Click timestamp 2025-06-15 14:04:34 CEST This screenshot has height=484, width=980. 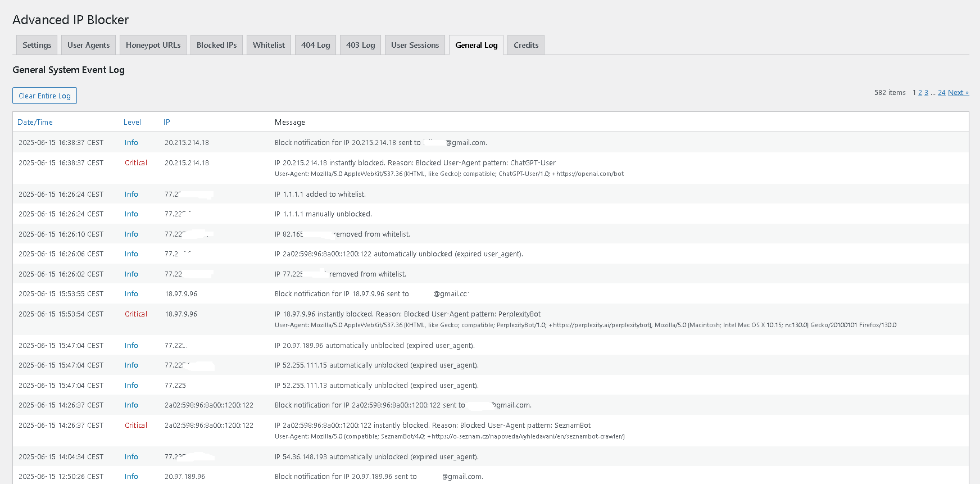(x=61, y=457)
